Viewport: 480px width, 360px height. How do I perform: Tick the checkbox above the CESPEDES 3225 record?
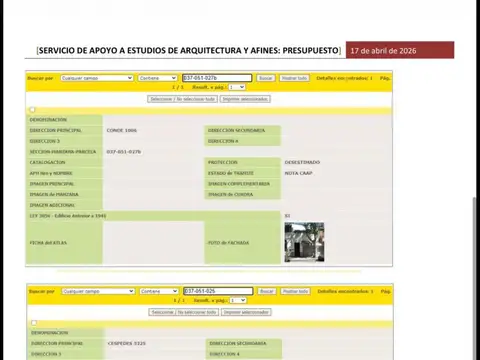pyautogui.click(x=34, y=323)
